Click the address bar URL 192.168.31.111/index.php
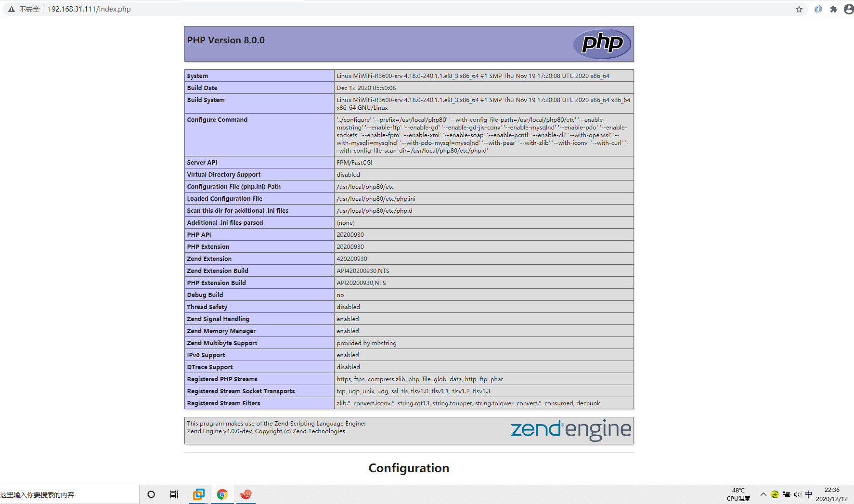This screenshot has height=504, width=854. (x=89, y=9)
